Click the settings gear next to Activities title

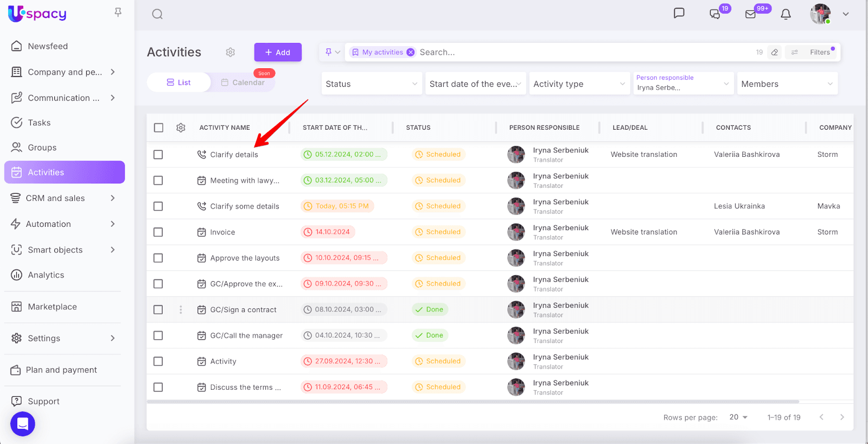231,52
